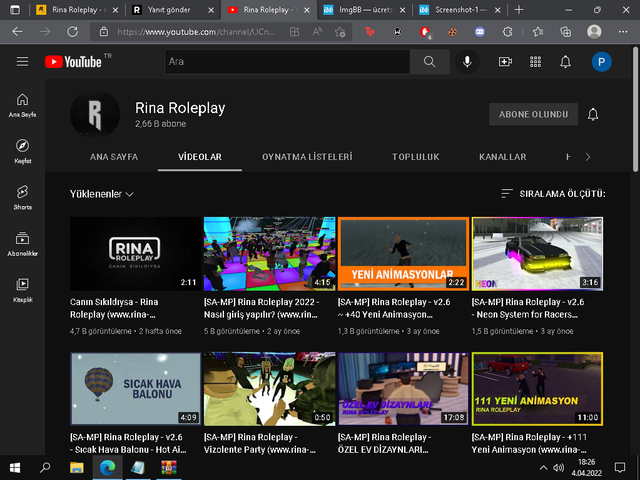Click title '+111 Yeni Animasyon'
The height and width of the screenshot is (480, 640).
tap(529, 443)
